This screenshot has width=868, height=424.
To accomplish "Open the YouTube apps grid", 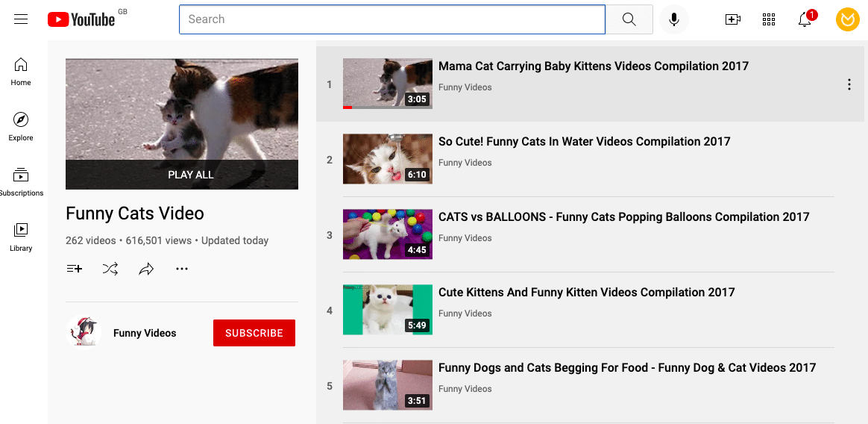I will pyautogui.click(x=768, y=19).
